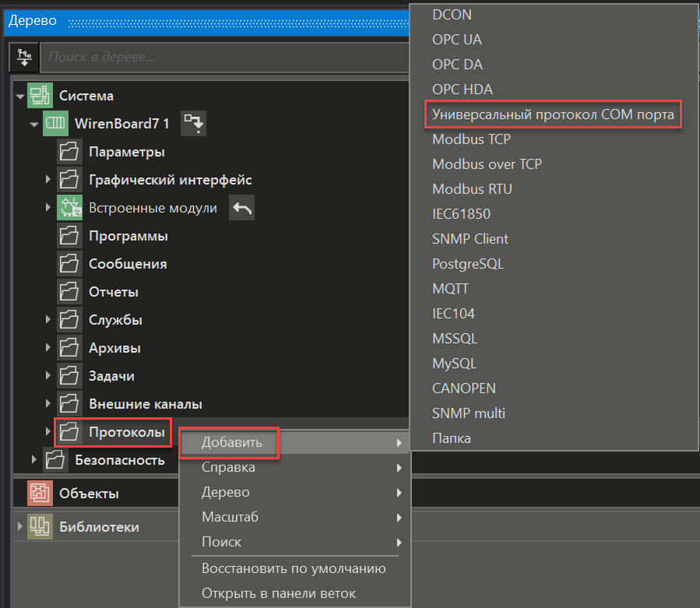Click the WirenBoard7 1 controller icon

(55, 123)
